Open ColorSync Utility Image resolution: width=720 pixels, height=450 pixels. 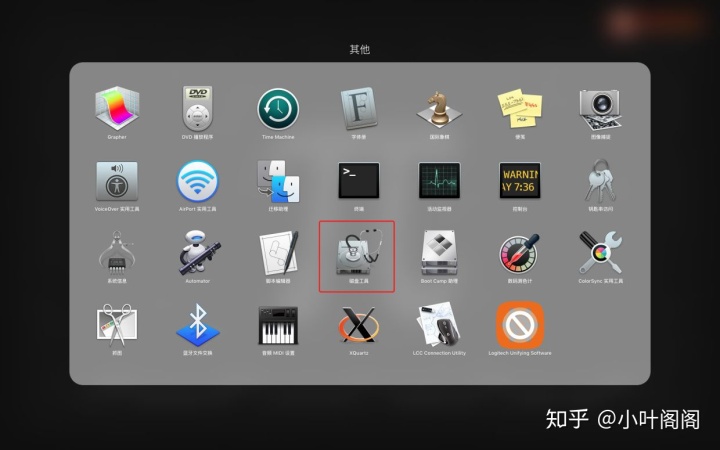click(600, 253)
